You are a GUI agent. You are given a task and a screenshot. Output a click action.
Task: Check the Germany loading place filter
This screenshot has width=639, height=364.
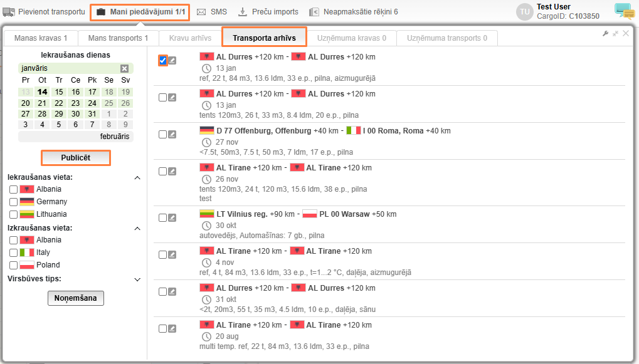(13, 202)
